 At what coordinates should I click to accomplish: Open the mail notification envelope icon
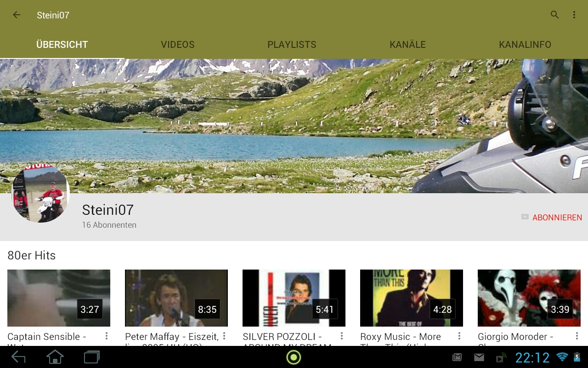tap(479, 357)
